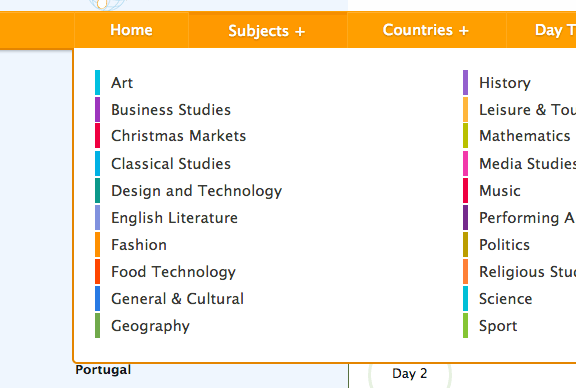The width and height of the screenshot is (576, 388).
Task: Open Leisure & Tourism subject
Action: [528, 109]
